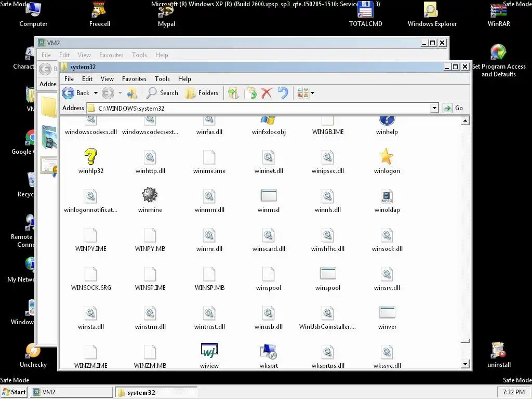The width and height of the screenshot is (532, 399).
Task: Open WinRAR desktop shortcut
Action: tap(498, 15)
